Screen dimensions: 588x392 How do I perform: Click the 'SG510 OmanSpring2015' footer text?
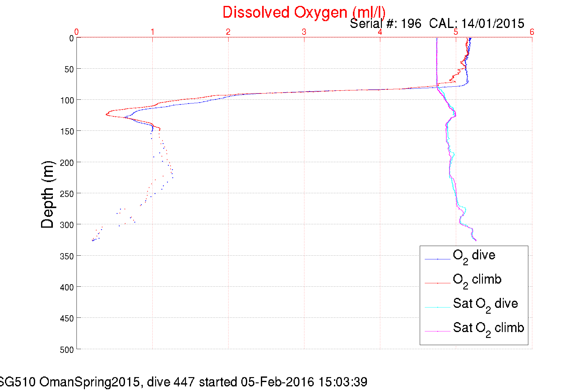point(71,382)
